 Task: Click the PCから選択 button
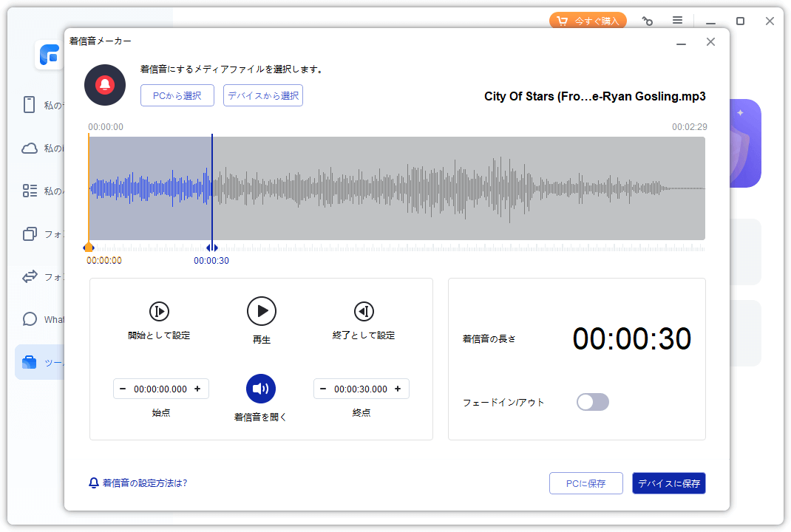tap(177, 95)
